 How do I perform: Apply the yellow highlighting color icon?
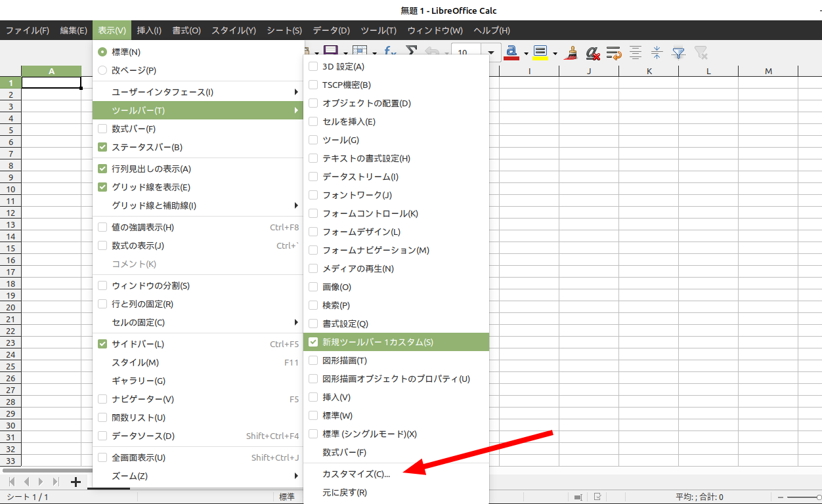coord(540,52)
